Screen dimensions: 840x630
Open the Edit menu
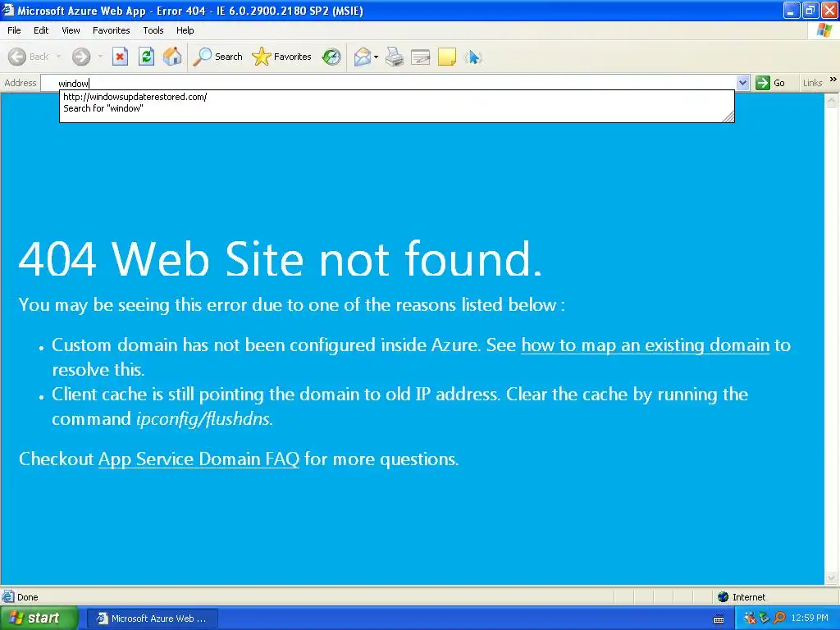41,30
